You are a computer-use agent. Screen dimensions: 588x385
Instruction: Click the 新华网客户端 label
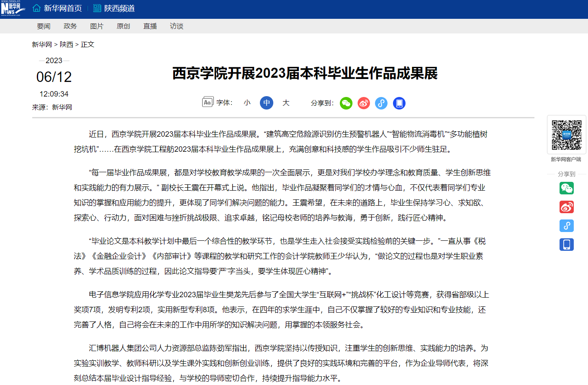[566, 159]
